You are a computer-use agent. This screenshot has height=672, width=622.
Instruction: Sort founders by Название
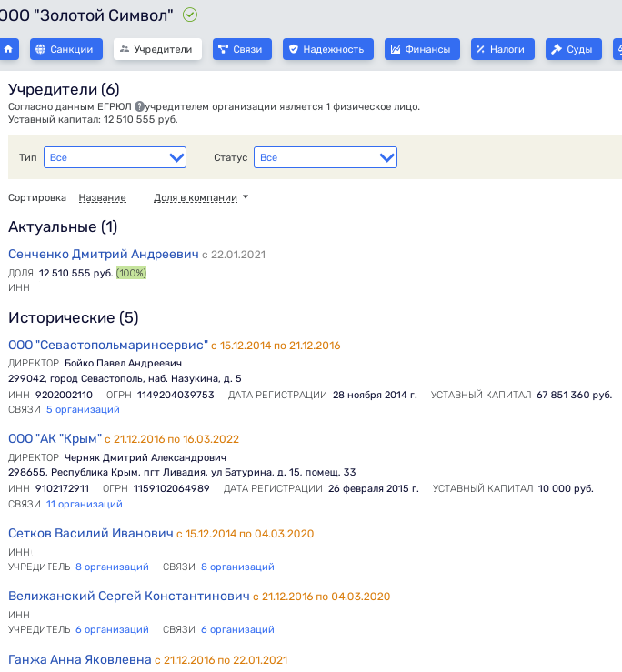pos(103,197)
